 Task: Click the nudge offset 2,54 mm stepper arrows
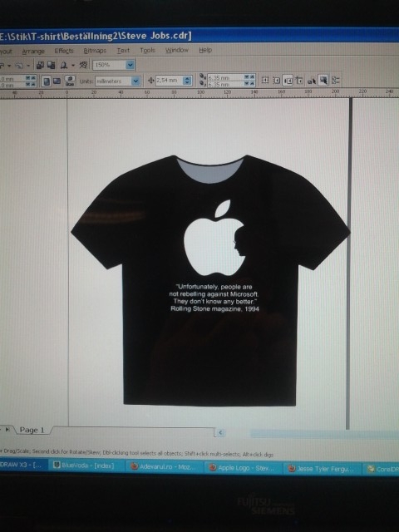click(187, 81)
